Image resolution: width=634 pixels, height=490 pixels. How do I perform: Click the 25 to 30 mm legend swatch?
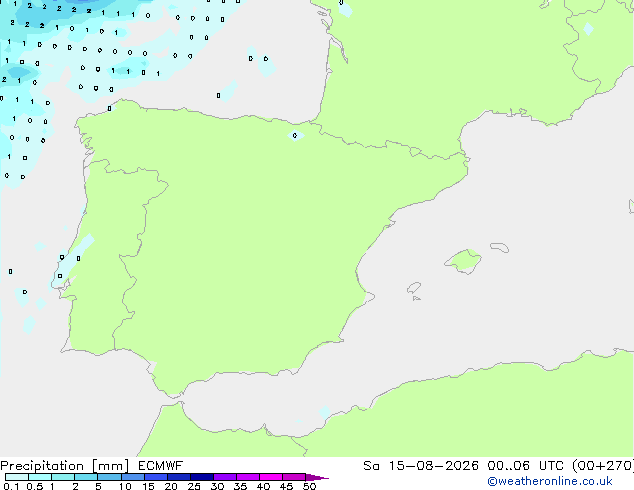coord(201,477)
